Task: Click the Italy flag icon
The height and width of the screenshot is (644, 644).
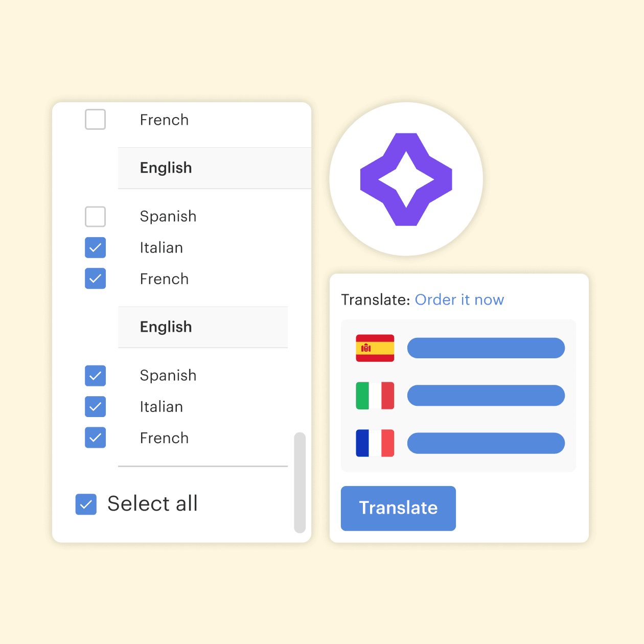Action: [375, 396]
